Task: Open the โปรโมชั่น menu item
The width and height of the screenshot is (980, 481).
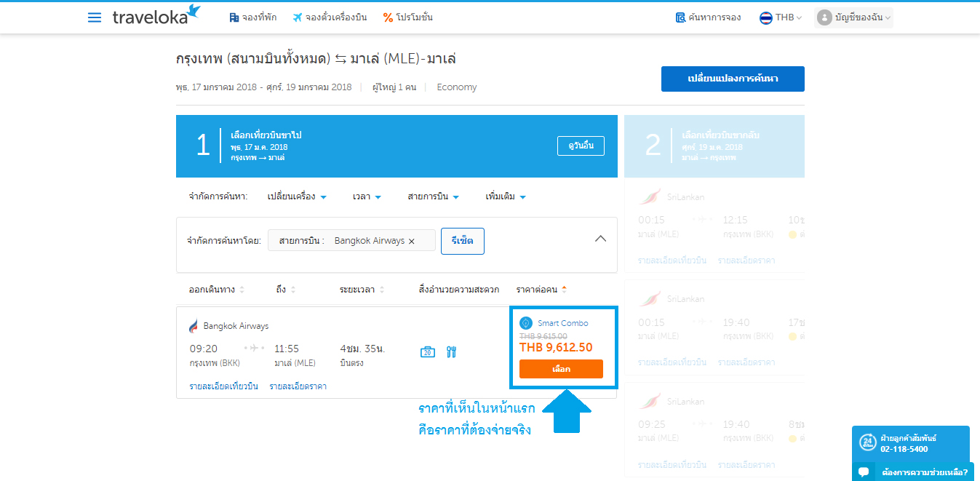Action: (x=407, y=17)
